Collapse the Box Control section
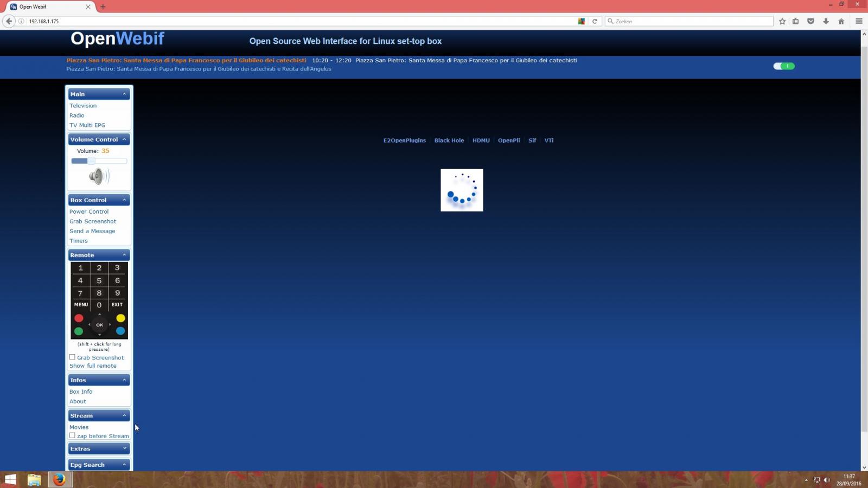 pos(124,200)
